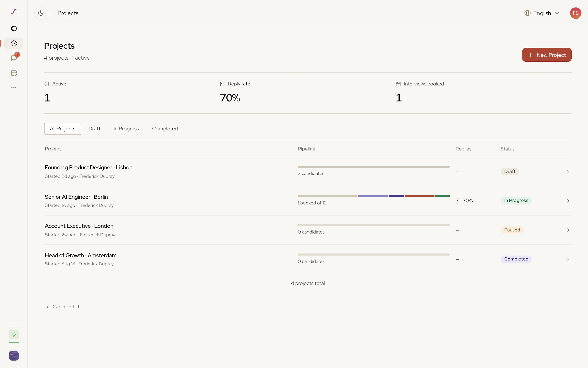Click chevron arrow on the Founding Product Designer row

[x=568, y=172]
